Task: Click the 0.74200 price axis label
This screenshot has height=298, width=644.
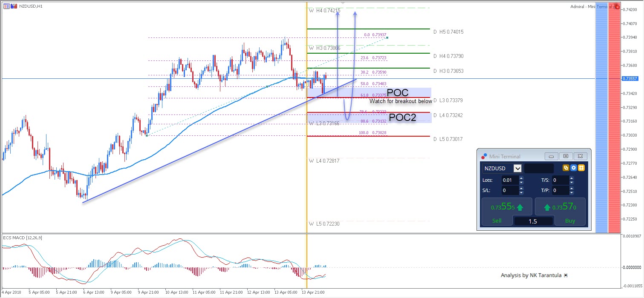Action: click(x=630, y=10)
